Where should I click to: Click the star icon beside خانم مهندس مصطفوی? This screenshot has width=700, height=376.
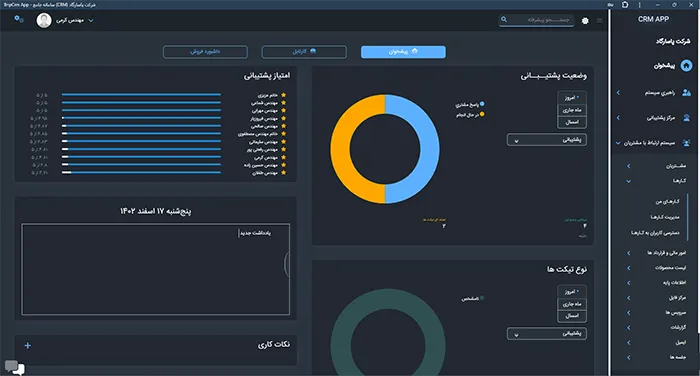coord(283,134)
